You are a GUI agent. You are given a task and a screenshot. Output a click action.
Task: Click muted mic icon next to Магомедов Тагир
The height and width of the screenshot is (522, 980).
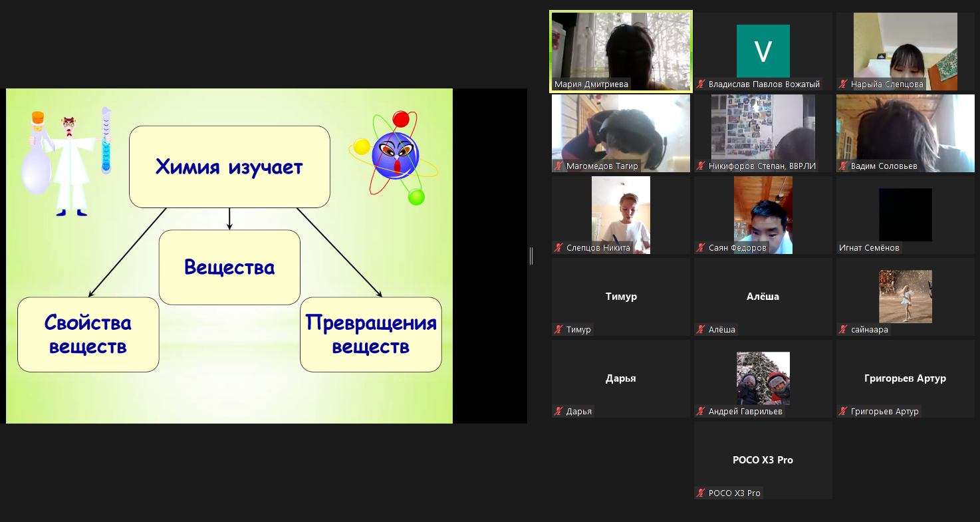(x=558, y=166)
